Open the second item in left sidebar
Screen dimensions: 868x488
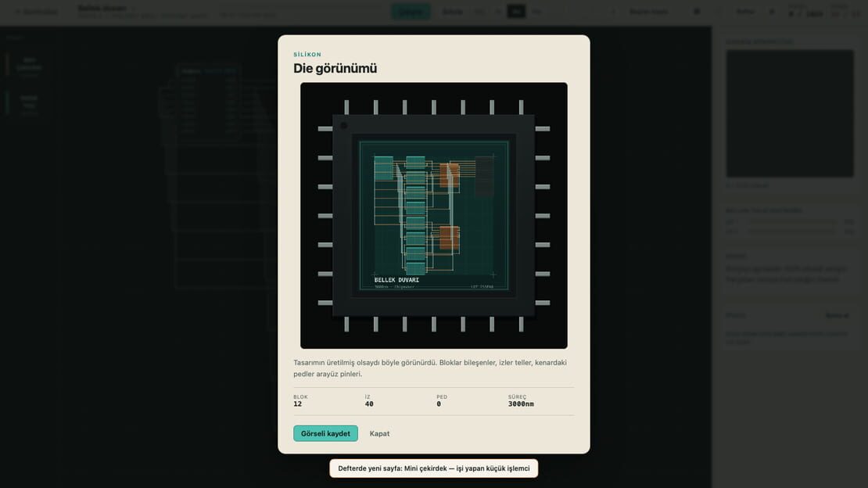pyautogui.click(x=29, y=102)
